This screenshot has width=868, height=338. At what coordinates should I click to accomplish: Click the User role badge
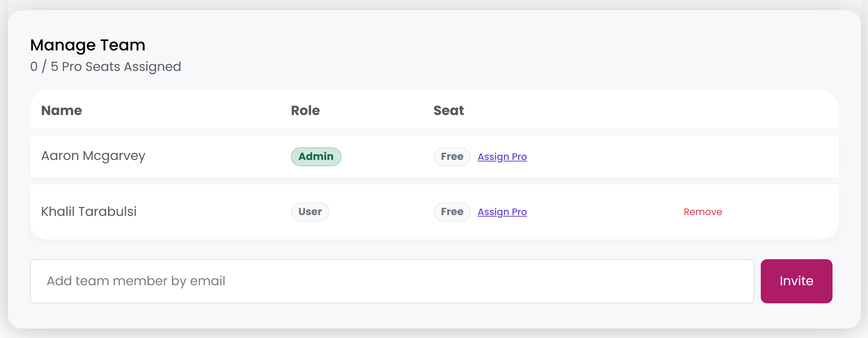click(310, 212)
